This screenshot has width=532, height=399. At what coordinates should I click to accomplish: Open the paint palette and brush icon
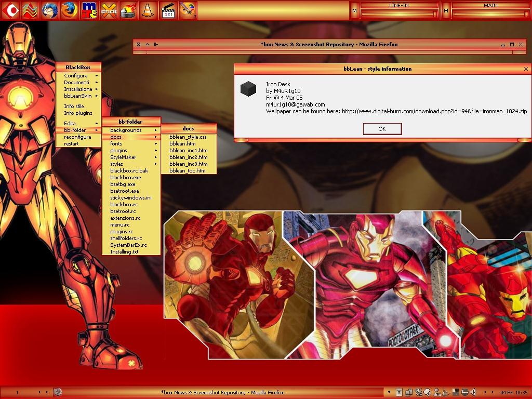[x=188, y=10]
